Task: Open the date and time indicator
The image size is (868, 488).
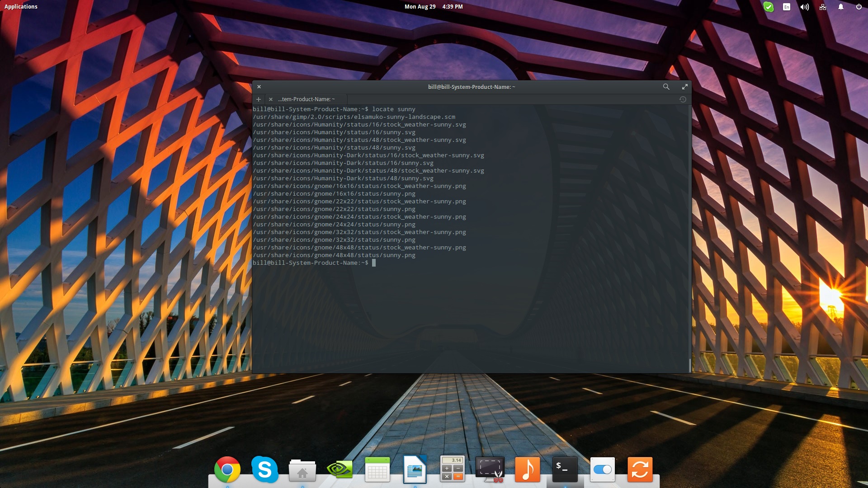Action: pyautogui.click(x=434, y=7)
